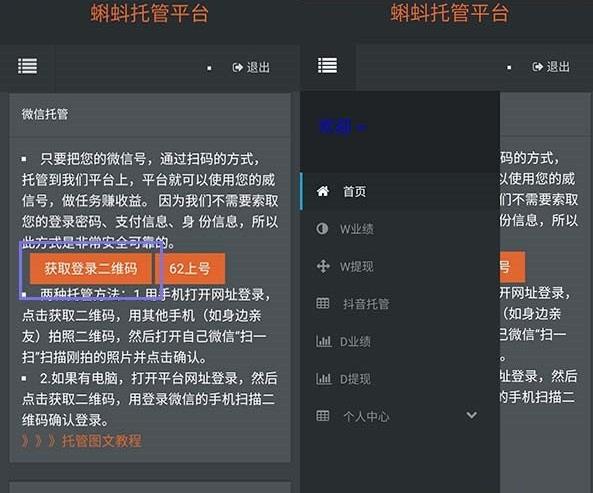The image size is (593, 493).
Task: Click logout arrow icon in right panel
Action: (x=537, y=67)
